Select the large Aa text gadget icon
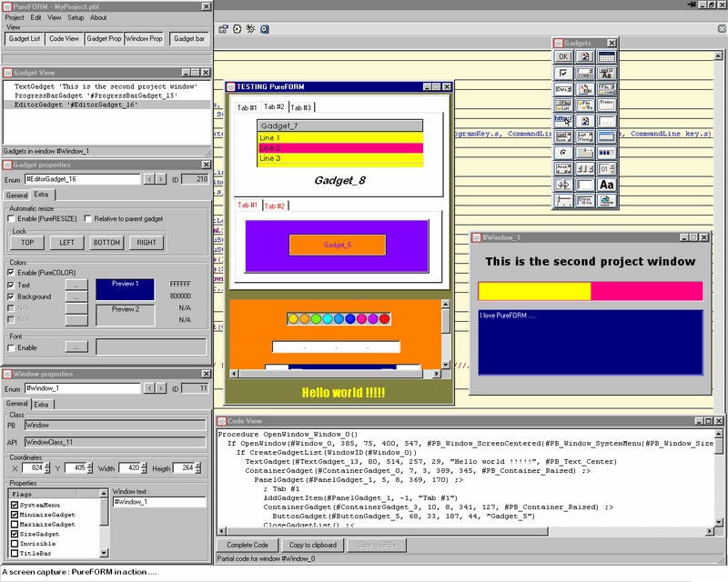The height and width of the screenshot is (582, 728). tap(607, 185)
